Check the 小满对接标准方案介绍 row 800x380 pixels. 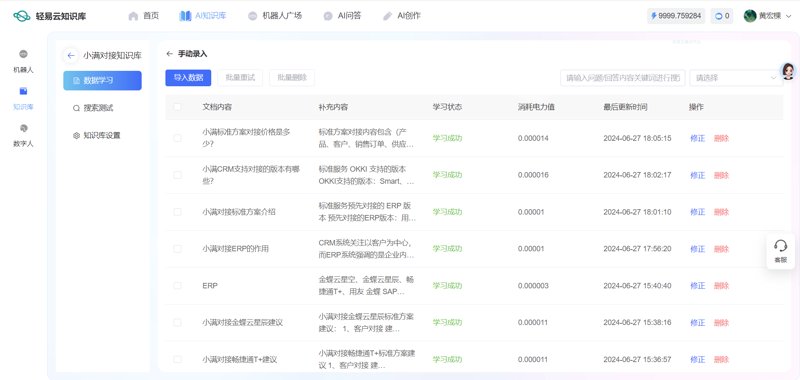[177, 212]
